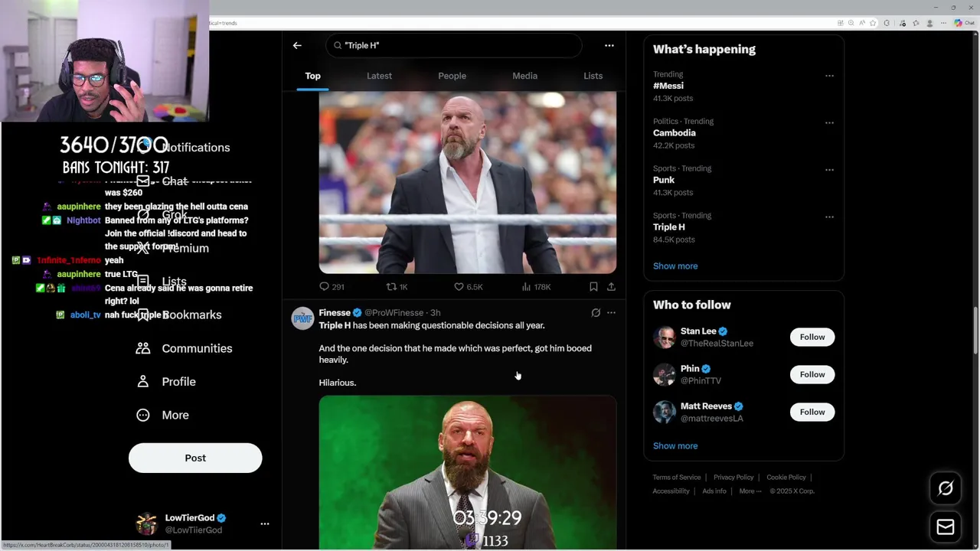Follow Stan Lee
Viewport: 980px width, 551px height.
click(x=812, y=337)
